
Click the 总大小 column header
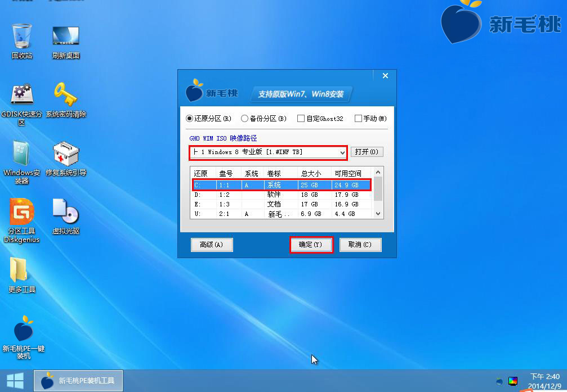314,173
